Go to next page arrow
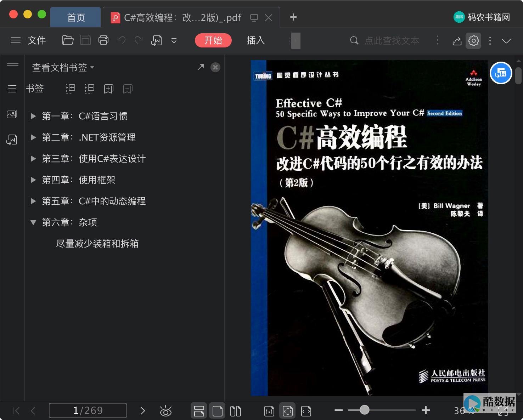This screenshot has width=523, height=420. click(x=143, y=411)
